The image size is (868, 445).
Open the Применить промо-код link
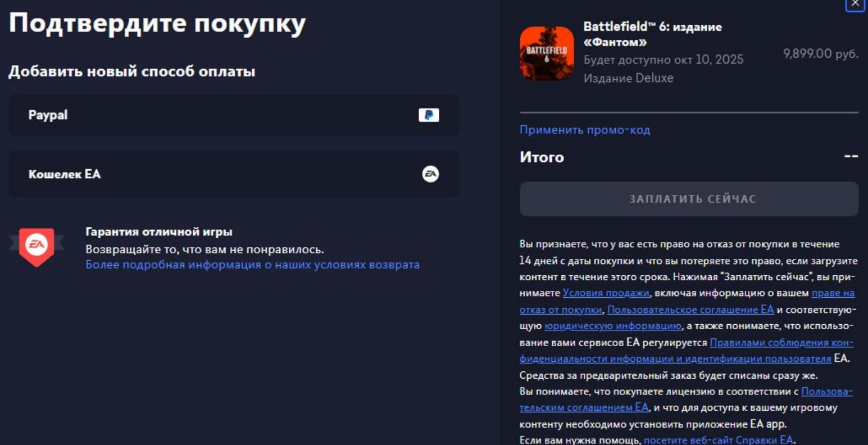click(584, 130)
